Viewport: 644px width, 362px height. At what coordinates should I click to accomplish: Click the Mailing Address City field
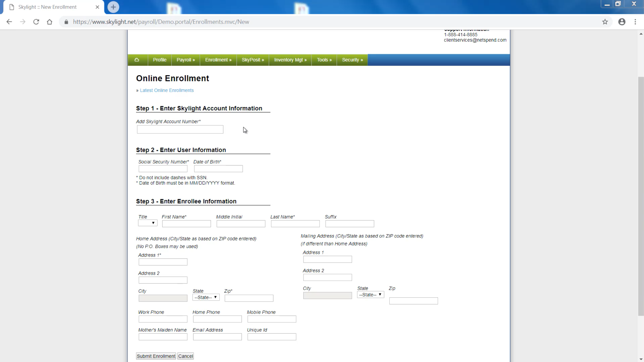tap(328, 296)
